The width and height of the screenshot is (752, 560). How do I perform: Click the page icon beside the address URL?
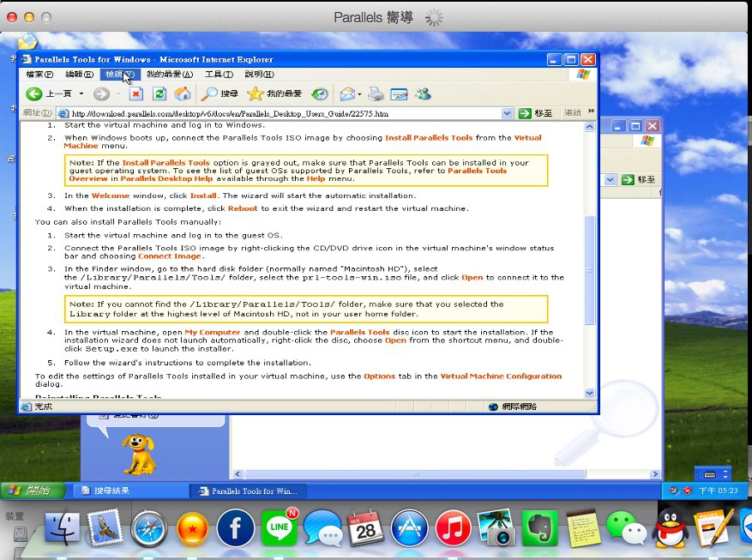[x=63, y=114]
